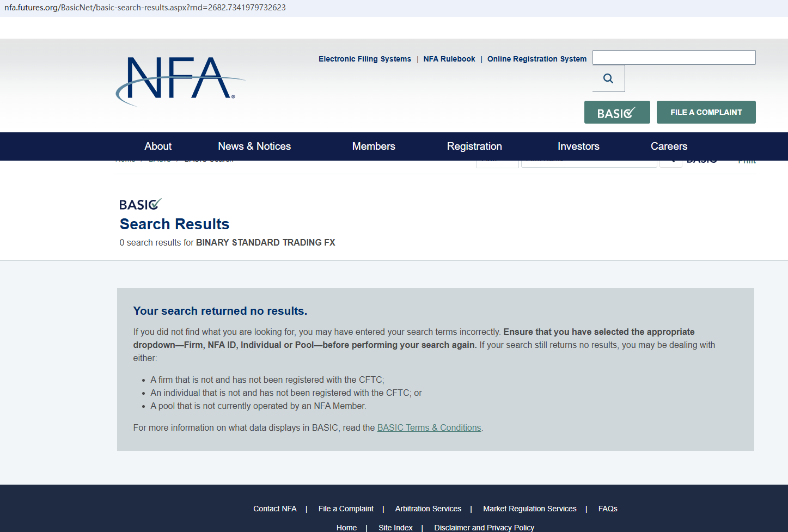Open the Members menu
The width and height of the screenshot is (788, 532).
pyautogui.click(x=374, y=146)
